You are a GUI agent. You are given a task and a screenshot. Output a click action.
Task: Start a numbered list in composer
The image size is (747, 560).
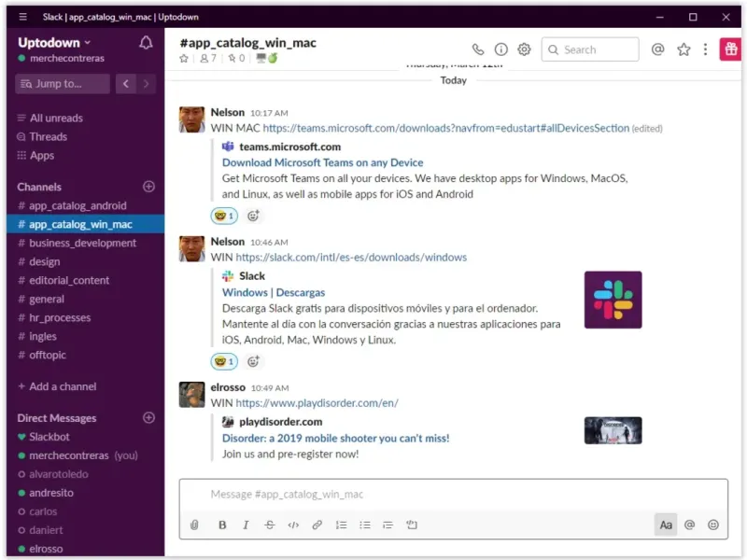tap(341, 525)
